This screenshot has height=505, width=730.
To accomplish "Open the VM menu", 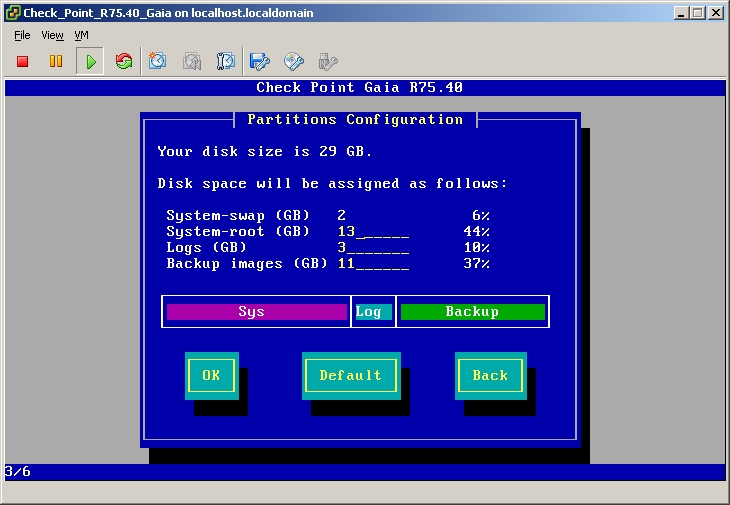I will click(81, 35).
